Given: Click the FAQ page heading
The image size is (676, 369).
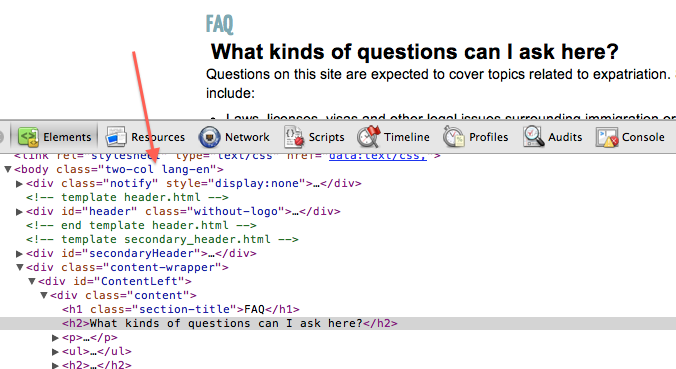Looking at the screenshot, I should point(219,24).
